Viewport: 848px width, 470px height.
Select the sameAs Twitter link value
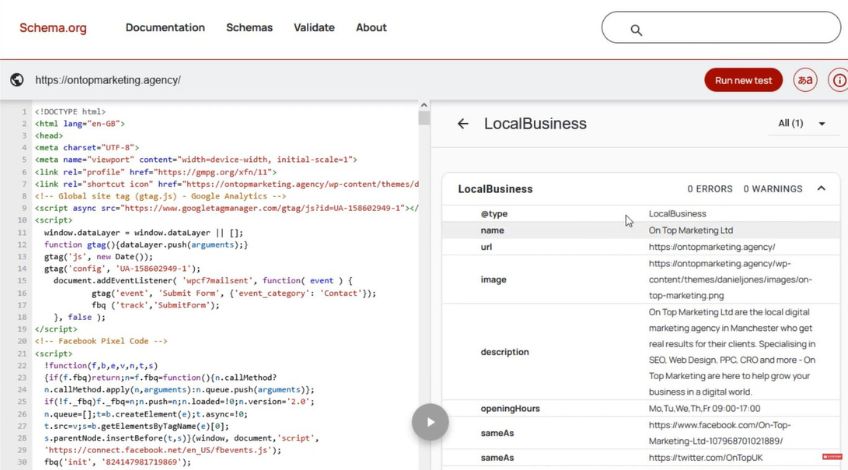click(x=705, y=458)
